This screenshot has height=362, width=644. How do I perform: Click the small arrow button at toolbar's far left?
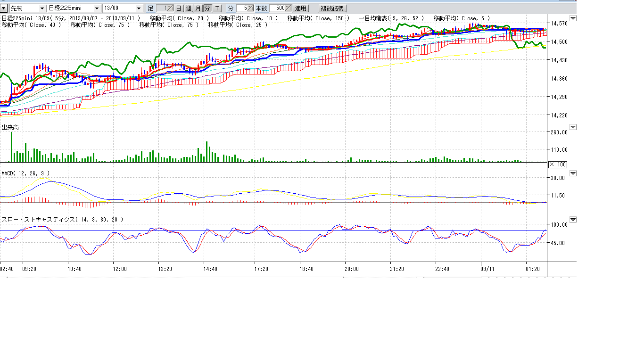[4, 8]
